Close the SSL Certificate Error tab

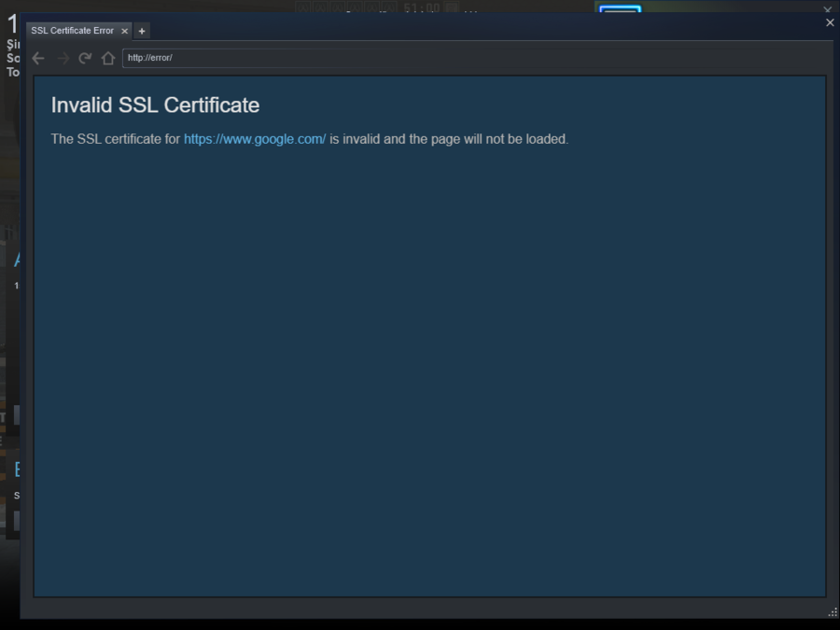pos(124,31)
